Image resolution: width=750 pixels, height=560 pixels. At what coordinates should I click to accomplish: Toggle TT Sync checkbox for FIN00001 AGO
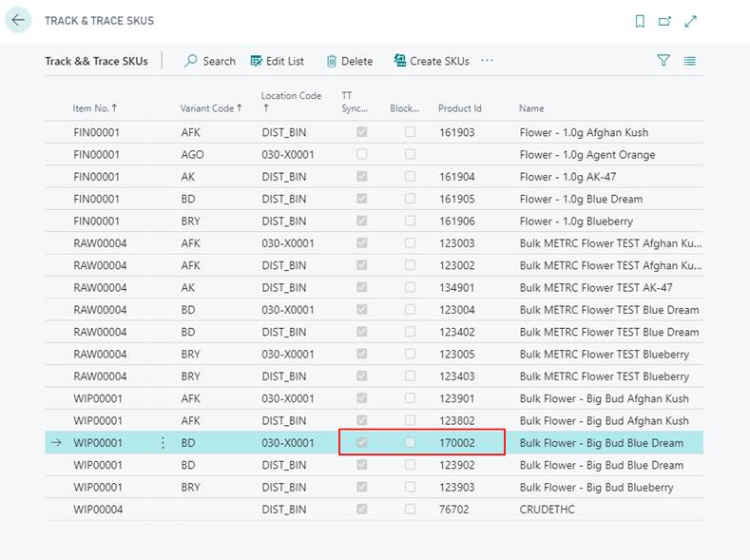point(361,155)
